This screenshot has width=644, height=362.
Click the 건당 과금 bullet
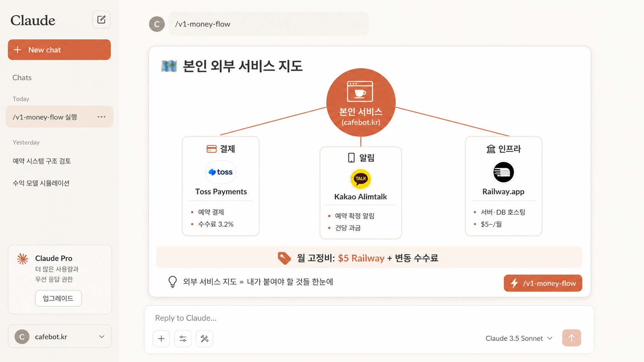(x=348, y=228)
